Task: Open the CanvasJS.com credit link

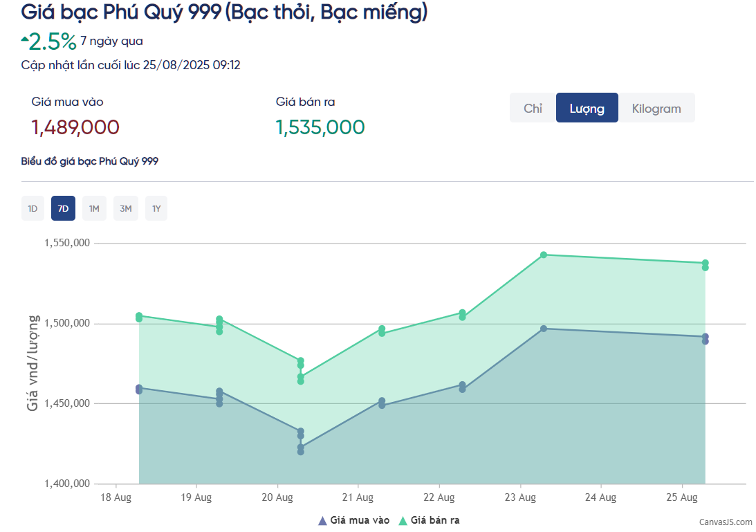Action: click(x=726, y=522)
